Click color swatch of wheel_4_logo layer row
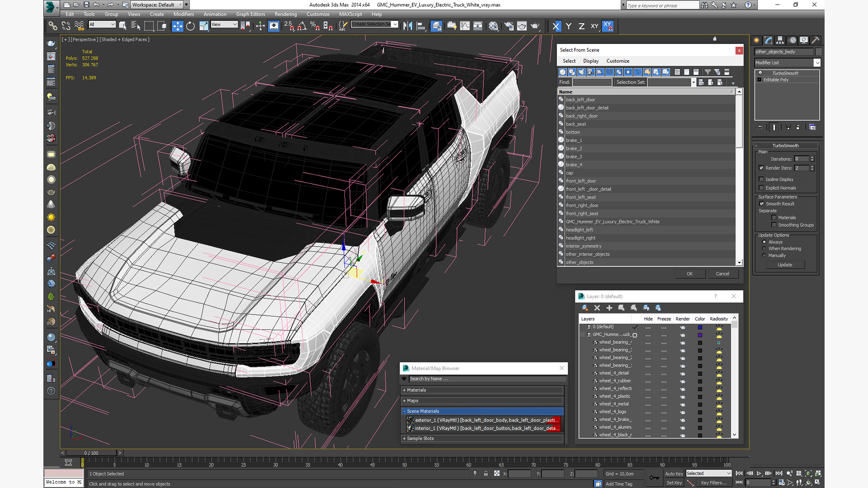868x488 pixels. [x=700, y=412]
